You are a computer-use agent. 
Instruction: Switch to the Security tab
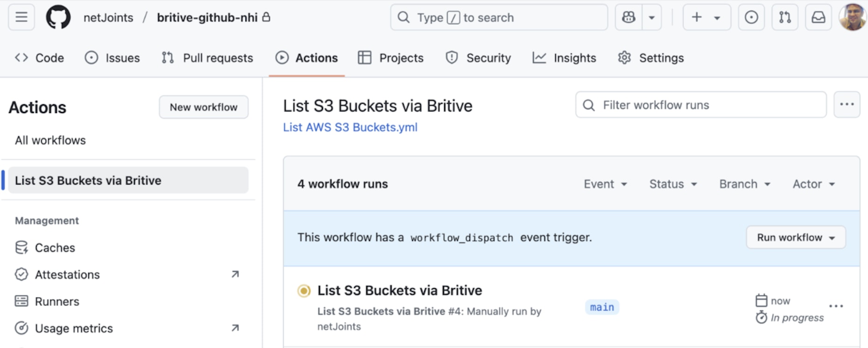point(478,58)
